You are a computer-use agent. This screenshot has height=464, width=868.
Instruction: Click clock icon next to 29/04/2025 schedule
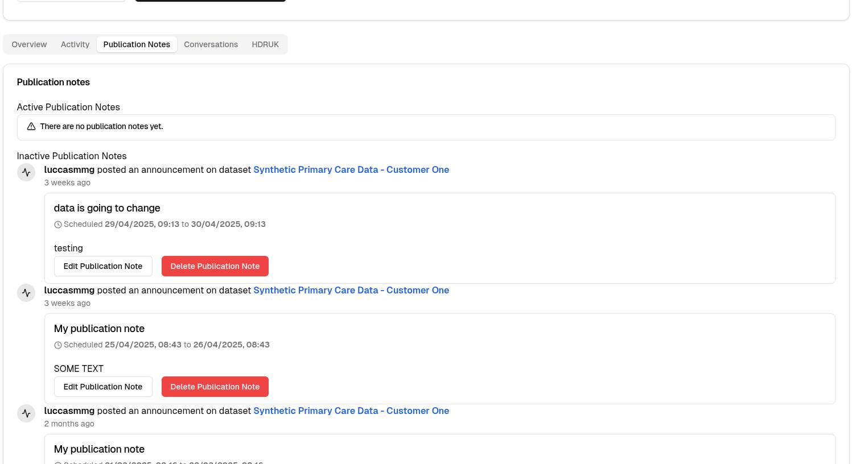pyautogui.click(x=58, y=225)
